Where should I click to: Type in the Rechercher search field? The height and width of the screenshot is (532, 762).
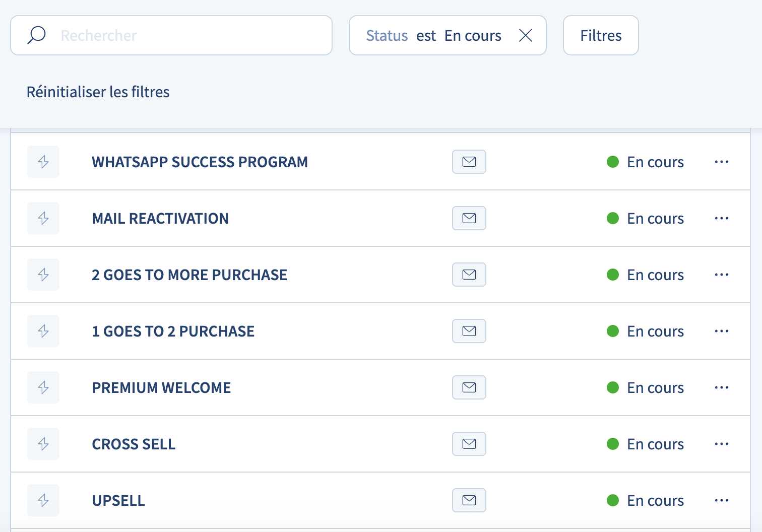pos(192,35)
